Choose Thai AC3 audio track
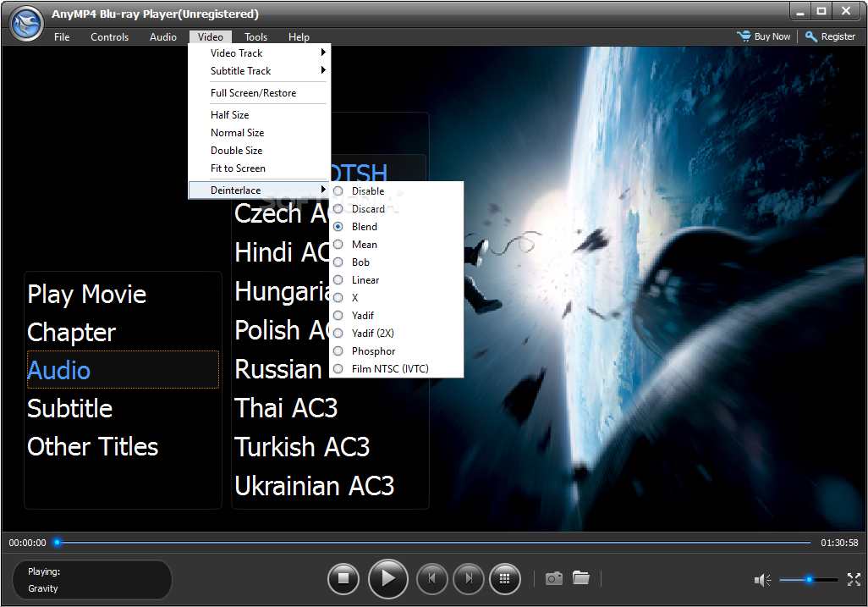 [x=286, y=408]
